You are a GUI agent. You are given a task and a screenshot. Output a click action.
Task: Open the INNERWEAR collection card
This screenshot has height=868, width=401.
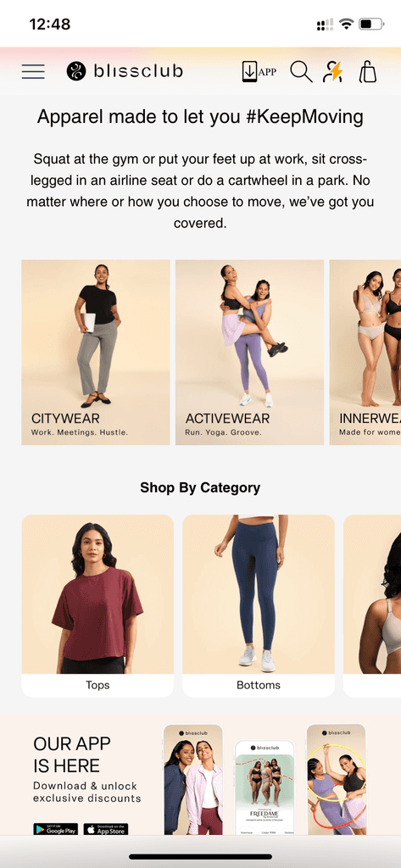[x=365, y=353]
